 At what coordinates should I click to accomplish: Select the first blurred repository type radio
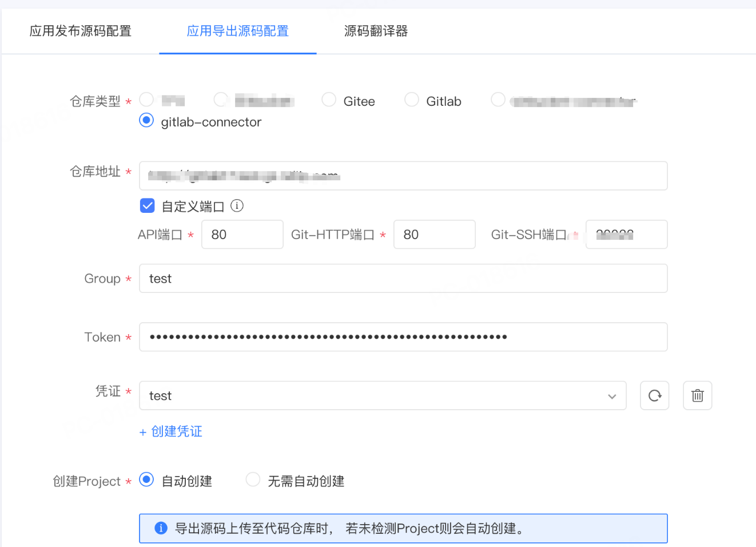pos(146,100)
